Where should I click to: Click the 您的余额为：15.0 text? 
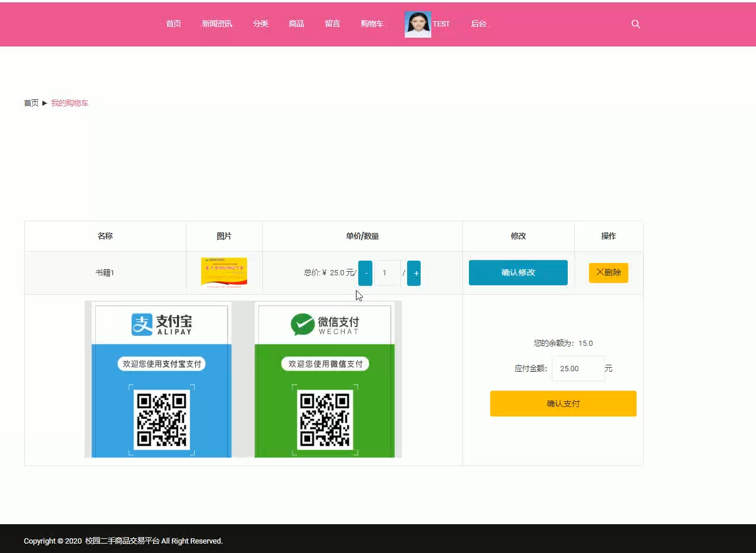click(x=563, y=344)
